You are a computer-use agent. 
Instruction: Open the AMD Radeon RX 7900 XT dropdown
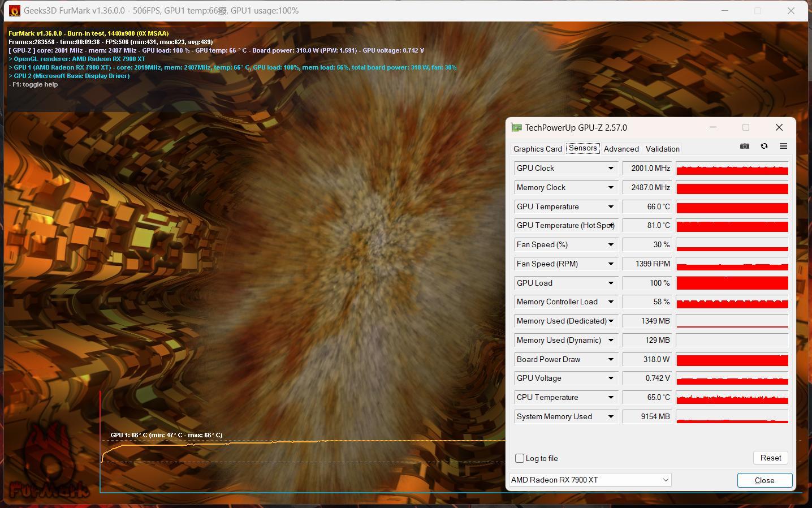[x=590, y=480]
